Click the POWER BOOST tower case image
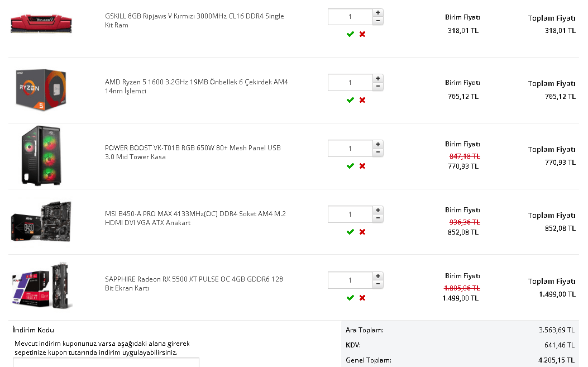588x367 pixels. point(40,155)
